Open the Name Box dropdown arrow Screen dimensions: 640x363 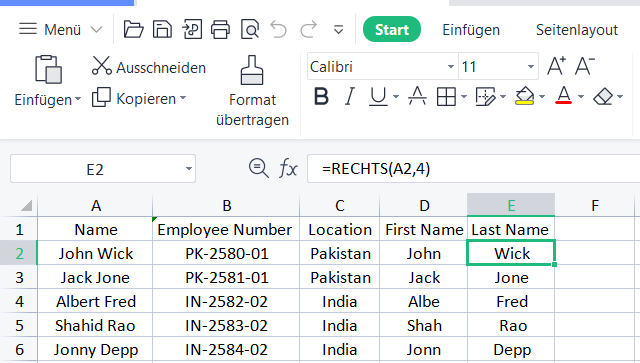(189, 169)
